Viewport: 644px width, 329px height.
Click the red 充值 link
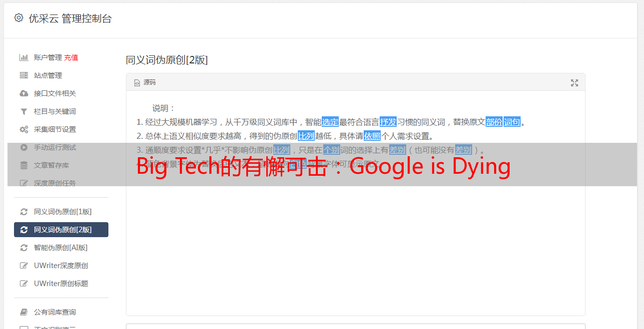coord(71,57)
